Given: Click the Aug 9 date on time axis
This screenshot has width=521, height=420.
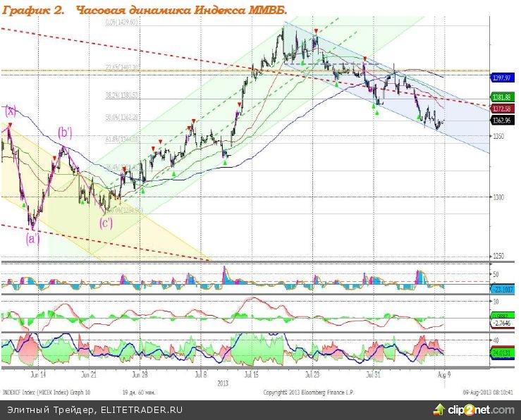Looking at the screenshot, I should 445,375.
